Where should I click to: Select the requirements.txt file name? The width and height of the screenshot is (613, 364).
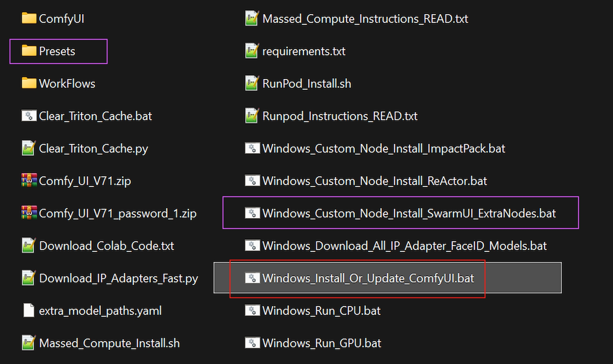coord(304,51)
